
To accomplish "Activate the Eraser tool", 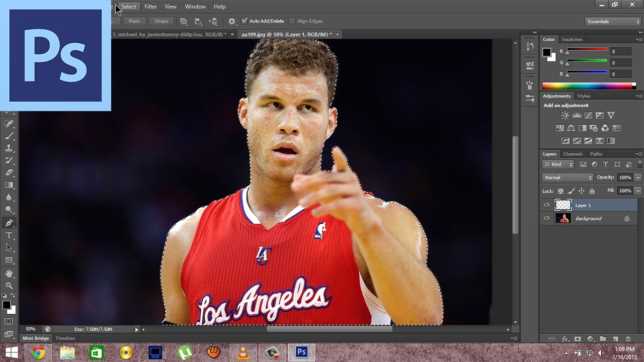I will pos(9,173).
